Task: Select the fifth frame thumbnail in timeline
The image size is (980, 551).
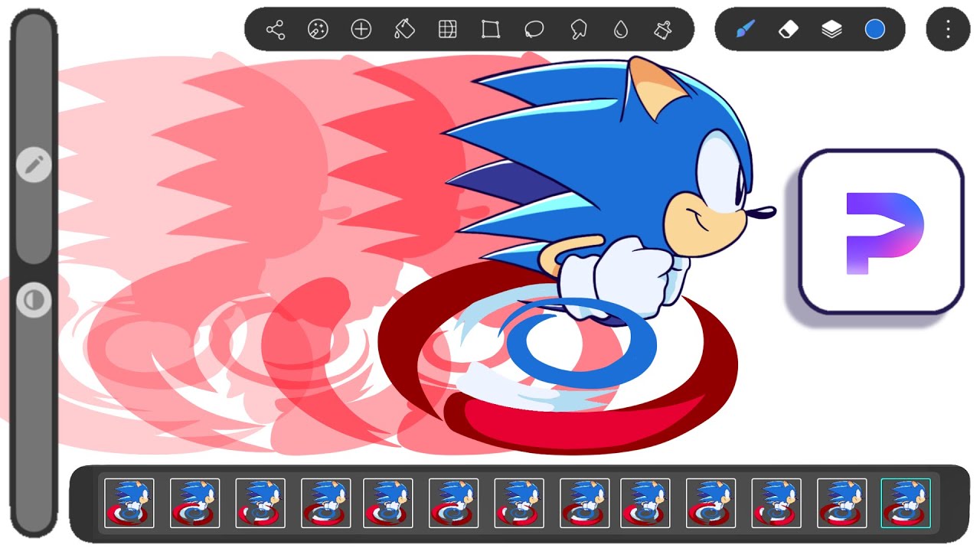Action: pos(388,503)
